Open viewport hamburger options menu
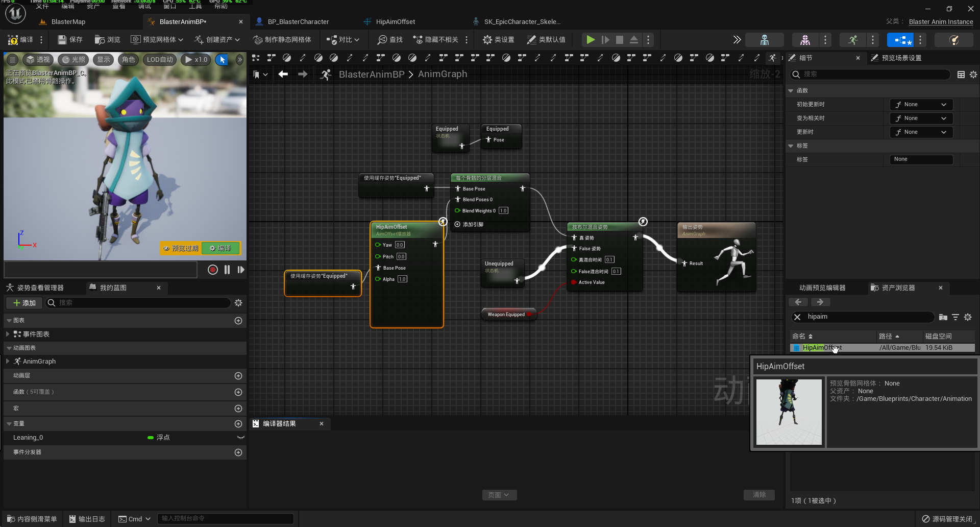 pyautogui.click(x=13, y=60)
